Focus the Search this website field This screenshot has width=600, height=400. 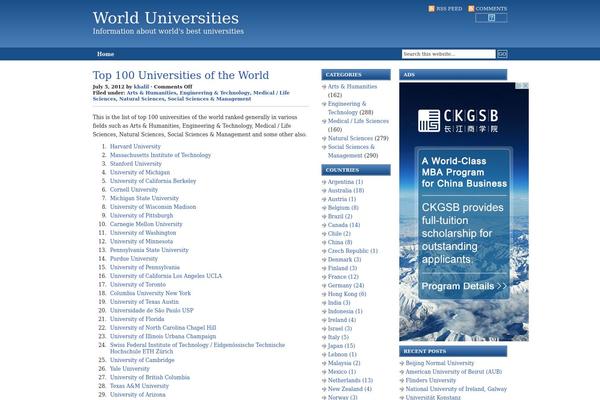pos(448,54)
